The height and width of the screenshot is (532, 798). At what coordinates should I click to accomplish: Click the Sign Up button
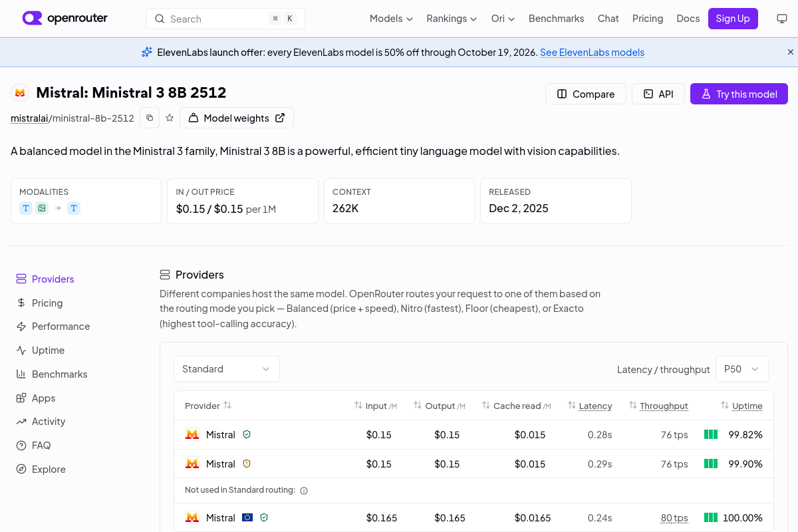[733, 19]
